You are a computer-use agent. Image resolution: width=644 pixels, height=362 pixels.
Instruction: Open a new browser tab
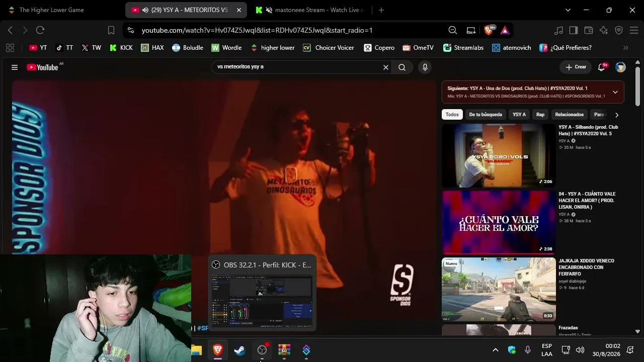click(x=381, y=10)
